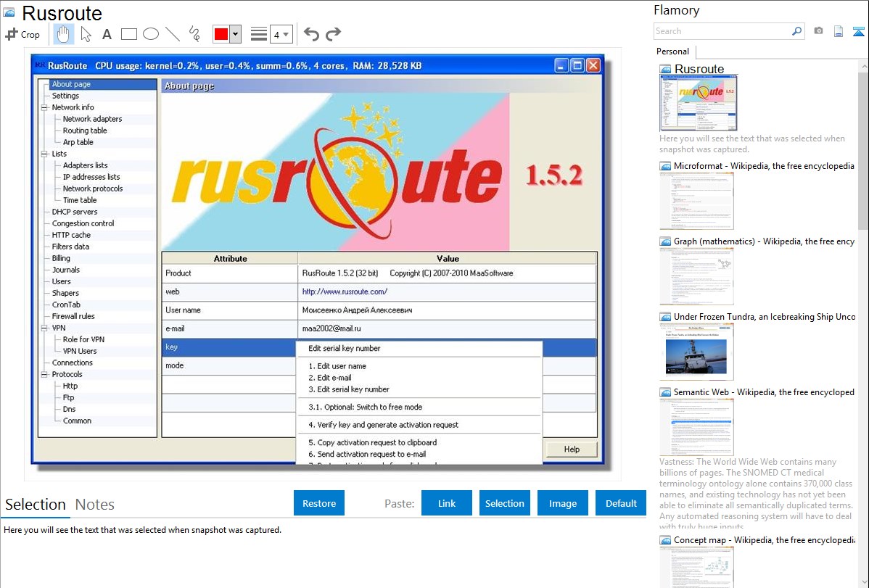Select the Crop tool
This screenshot has width=869, height=588.
click(22, 34)
